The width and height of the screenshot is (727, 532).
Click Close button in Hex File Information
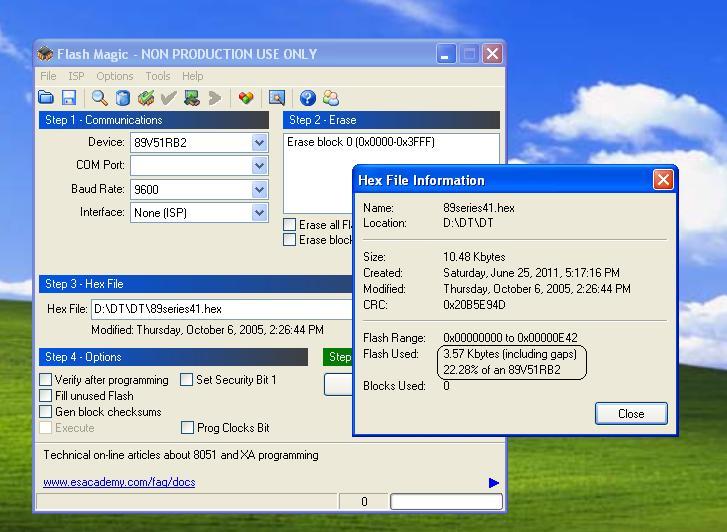pos(631,413)
